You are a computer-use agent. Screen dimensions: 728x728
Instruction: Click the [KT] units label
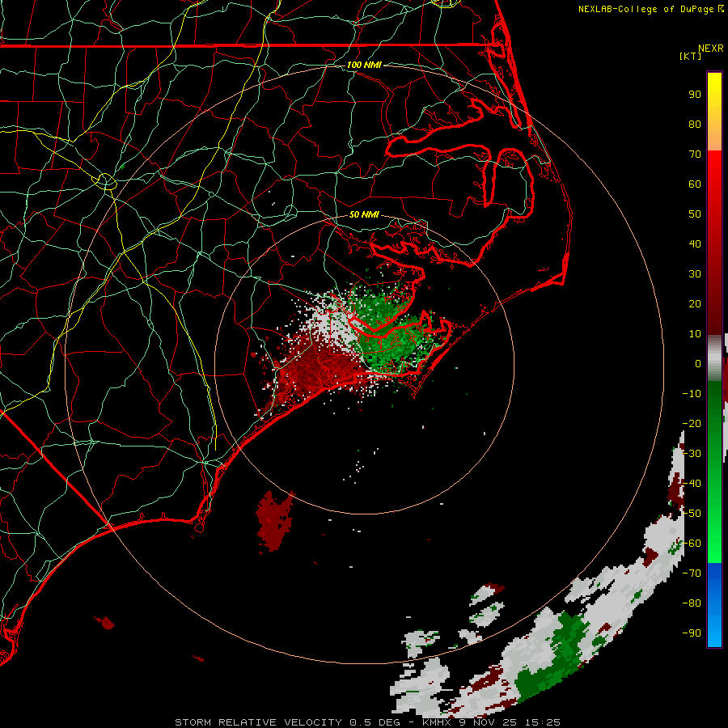(690, 56)
